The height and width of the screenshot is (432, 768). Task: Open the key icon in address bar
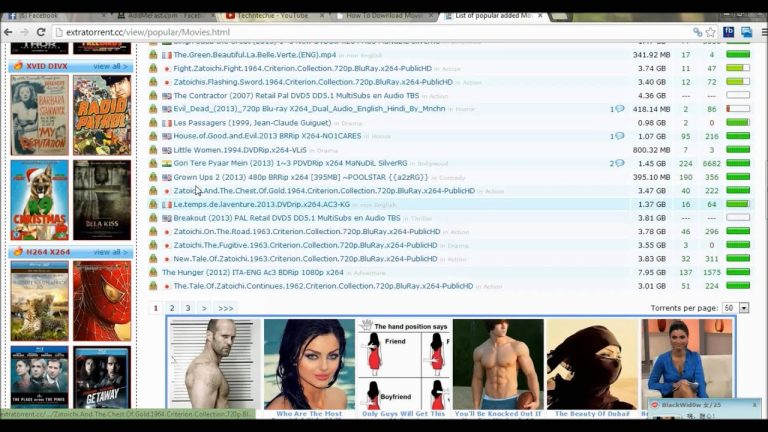(697, 32)
